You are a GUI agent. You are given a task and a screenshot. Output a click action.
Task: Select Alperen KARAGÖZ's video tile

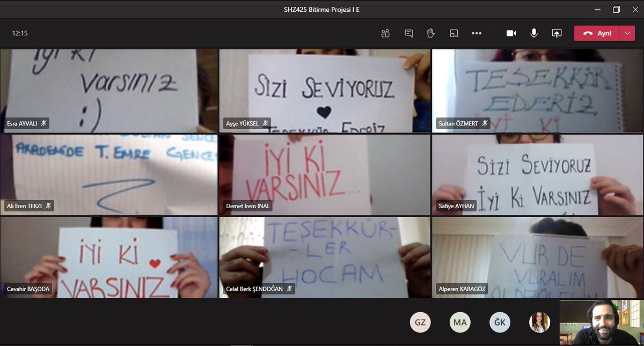coord(538,257)
